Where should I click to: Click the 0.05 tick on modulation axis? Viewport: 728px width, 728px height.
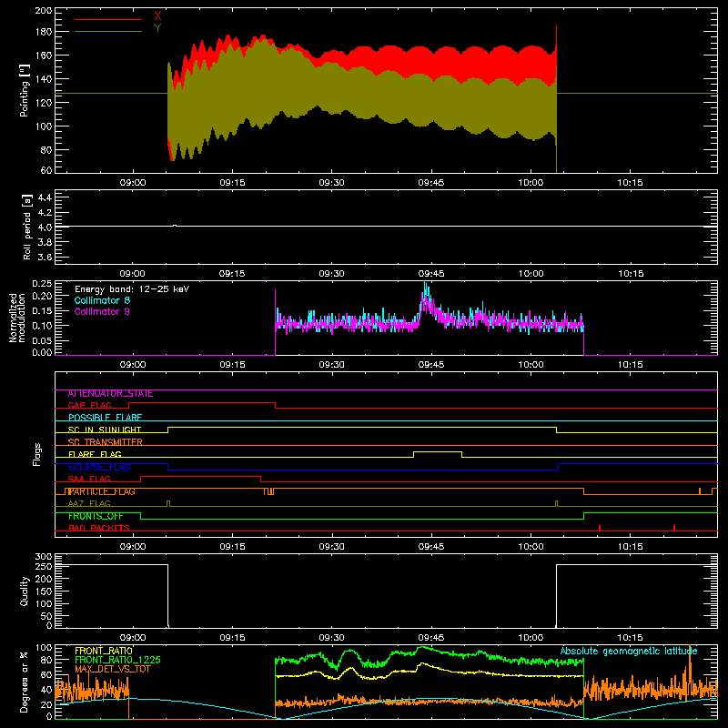point(42,340)
